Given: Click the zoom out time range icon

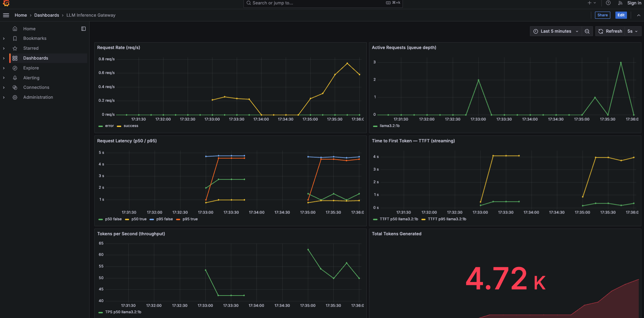Looking at the screenshot, I should pyautogui.click(x=587, y=31).
